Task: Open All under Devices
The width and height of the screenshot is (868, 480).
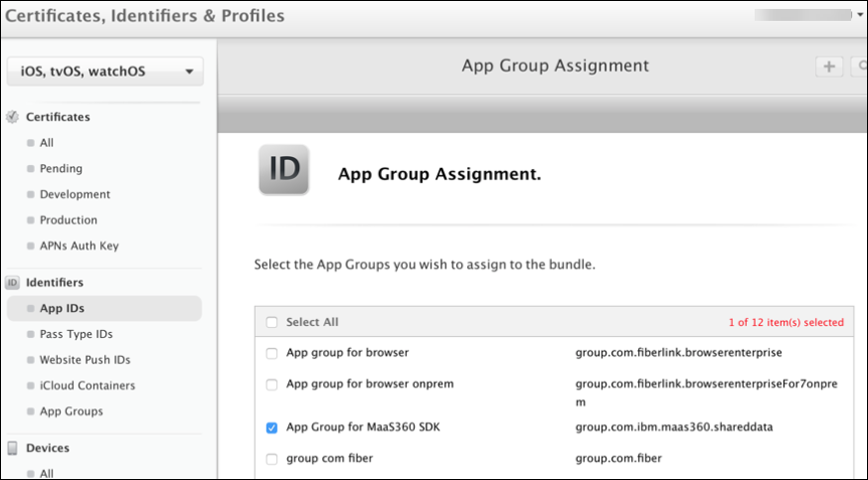Action: click(47, 473)
